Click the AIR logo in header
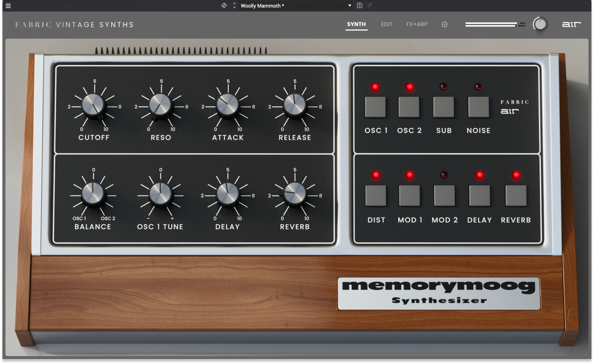 (571, 24)
